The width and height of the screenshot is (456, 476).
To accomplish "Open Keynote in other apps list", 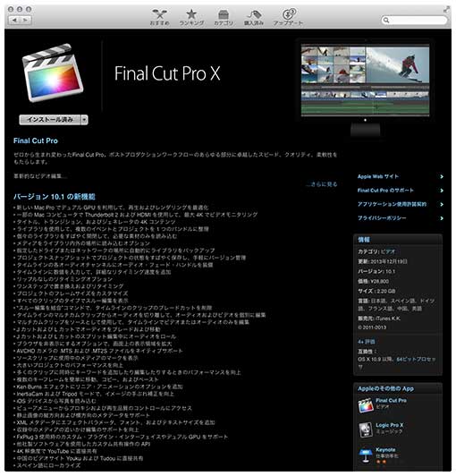I will (x=385, y=449).
